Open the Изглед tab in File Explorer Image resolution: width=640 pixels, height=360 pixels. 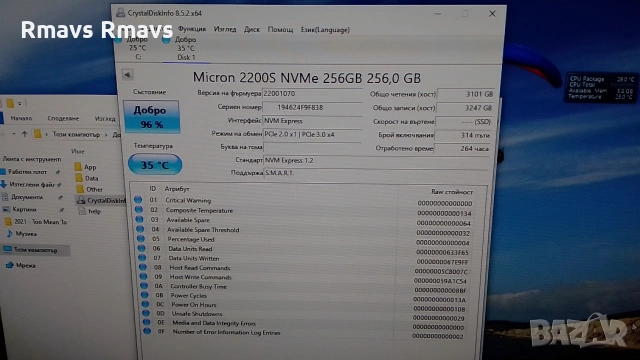105,118
